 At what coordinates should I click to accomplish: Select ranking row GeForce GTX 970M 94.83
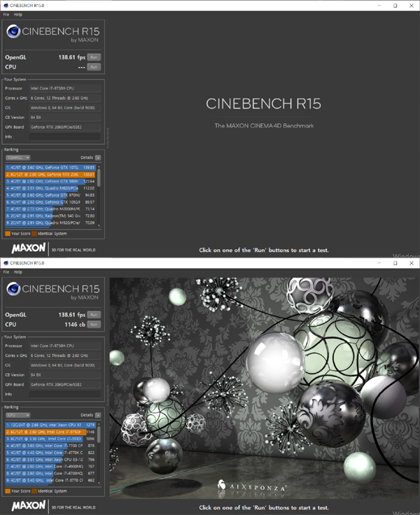tap(50, 195)
